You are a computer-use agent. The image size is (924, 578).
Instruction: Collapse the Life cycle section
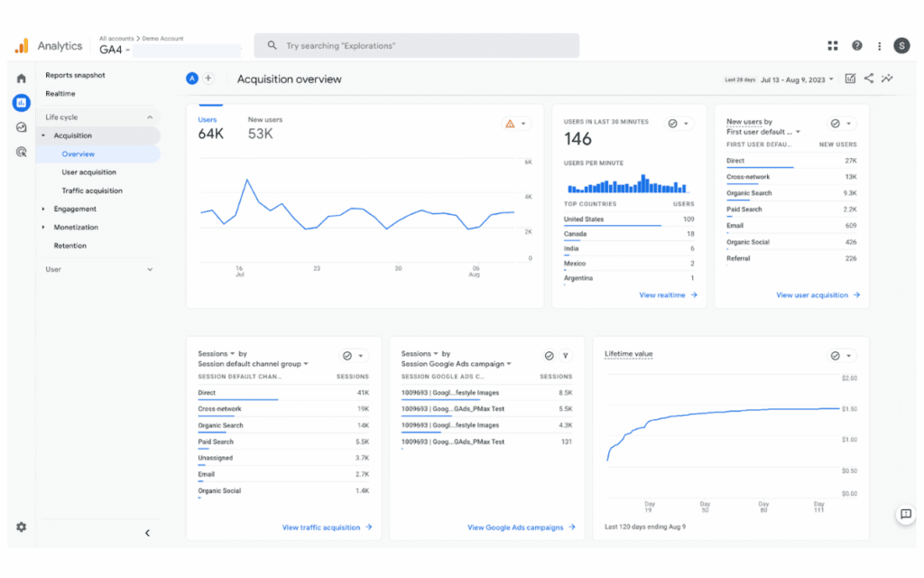pyautogui.click(x=150, y=117)
